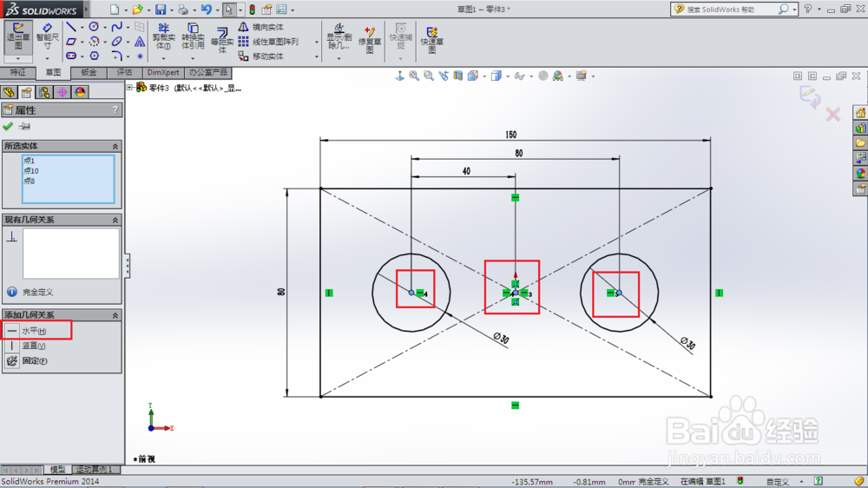Select 点8 in the selected entities list

[30, 181]
